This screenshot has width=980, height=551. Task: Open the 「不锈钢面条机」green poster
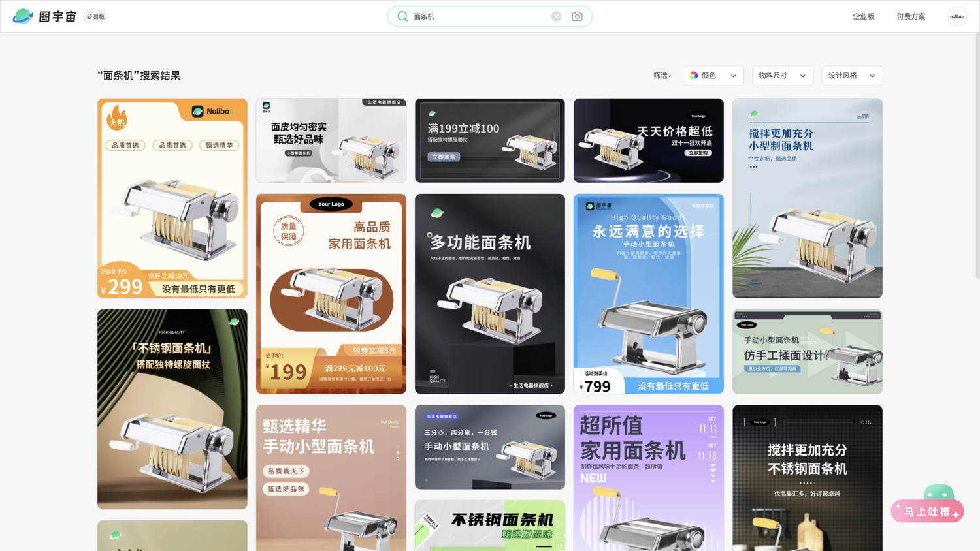click(x=172, y=409)
